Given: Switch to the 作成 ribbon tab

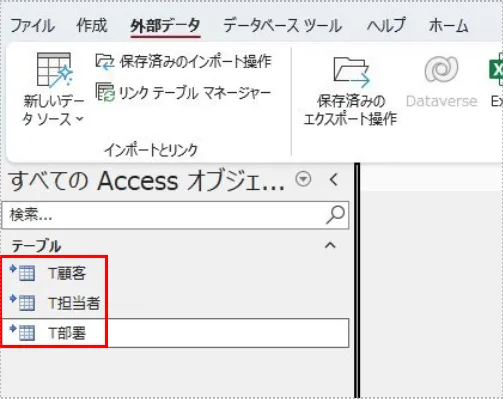Looking at the screenshot, I should [92, 25].
